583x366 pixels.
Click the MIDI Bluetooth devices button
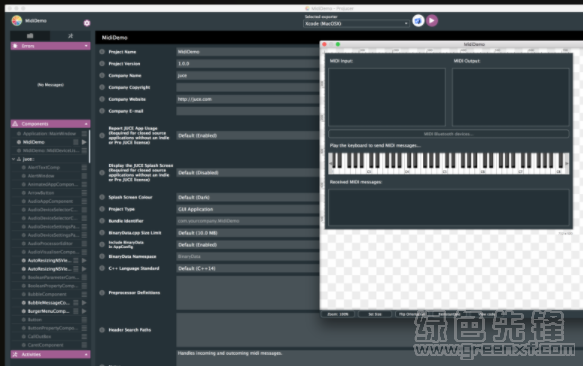(x=448, y=134)
